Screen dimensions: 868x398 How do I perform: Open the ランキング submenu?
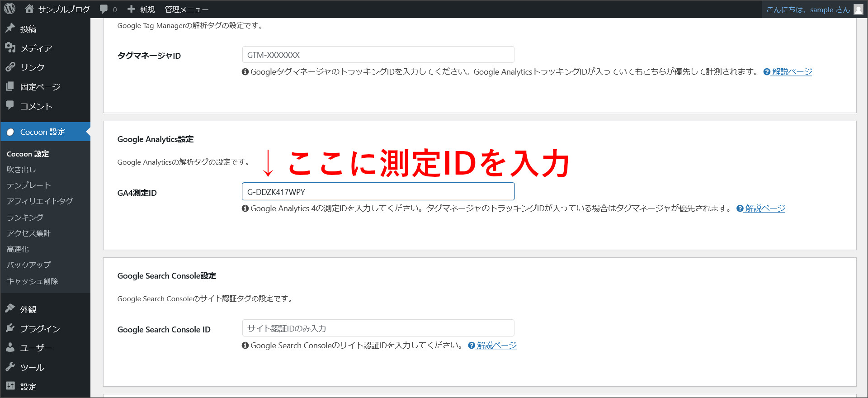pyautogui.click(x=25, y=218)
